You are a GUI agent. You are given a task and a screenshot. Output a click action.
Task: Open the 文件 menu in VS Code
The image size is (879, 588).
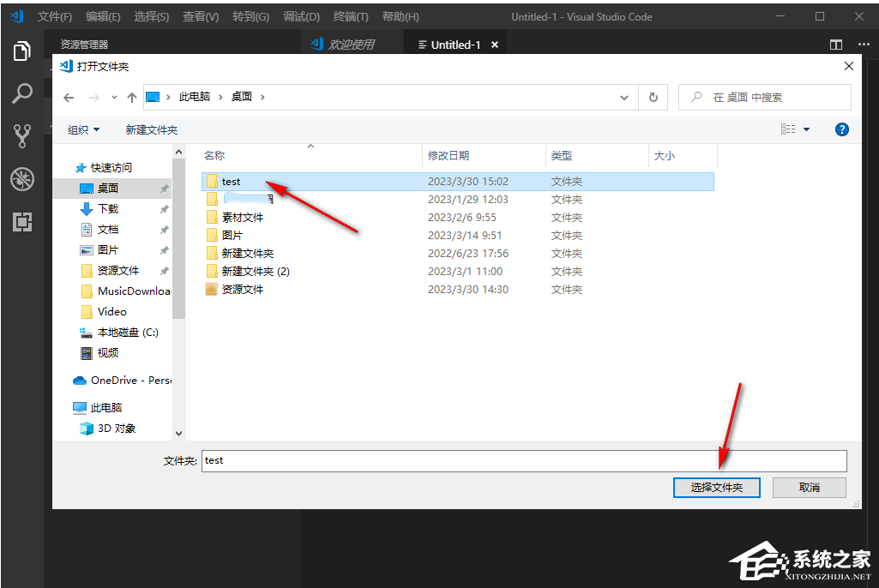pos(55,16)
